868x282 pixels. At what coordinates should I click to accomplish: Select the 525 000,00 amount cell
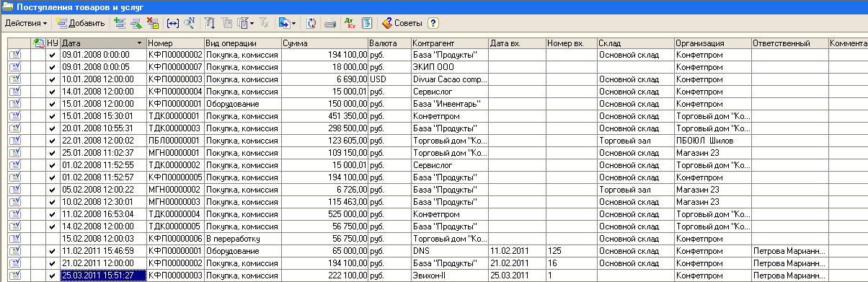pos(324,214)
